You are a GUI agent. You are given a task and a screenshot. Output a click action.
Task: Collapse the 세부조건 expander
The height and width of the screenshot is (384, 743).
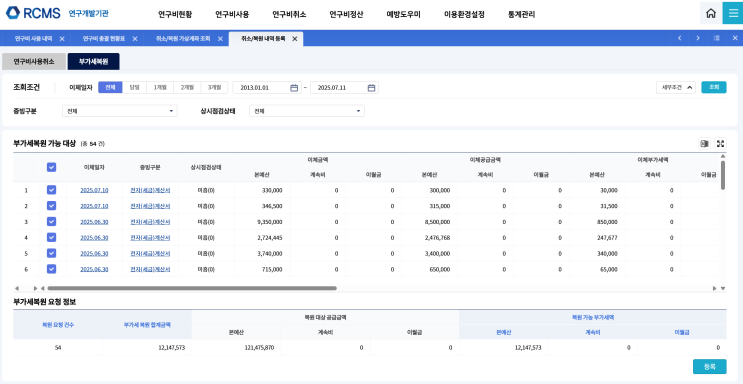(676, 88)
